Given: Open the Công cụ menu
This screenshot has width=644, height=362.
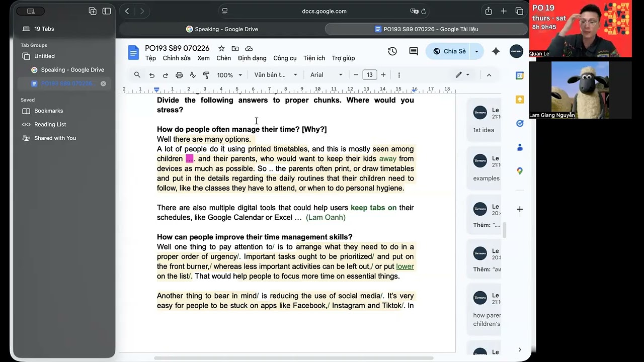Looking at the screenshot, I should click(x=285, y=58).
